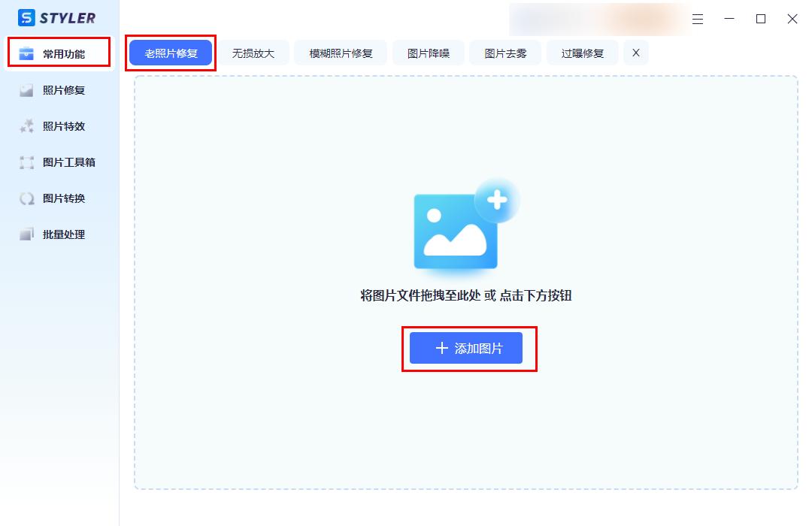Switch to the 过曝修复 tab
This screenshot has height=526, width=812.
pos(583,53)
